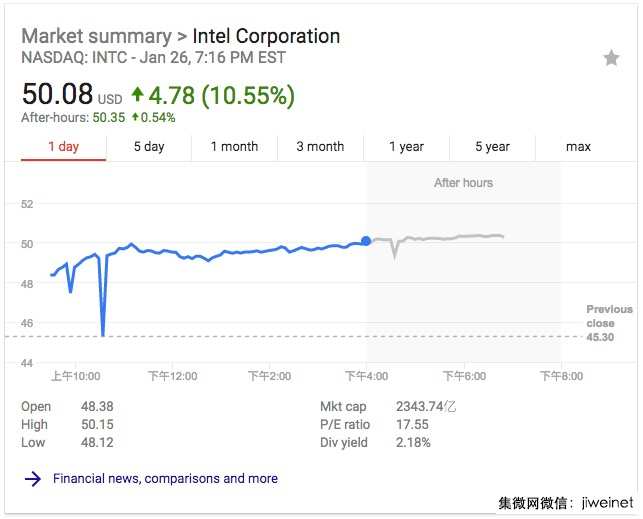Click the star icon to follow Intel

tap(611, 59)
